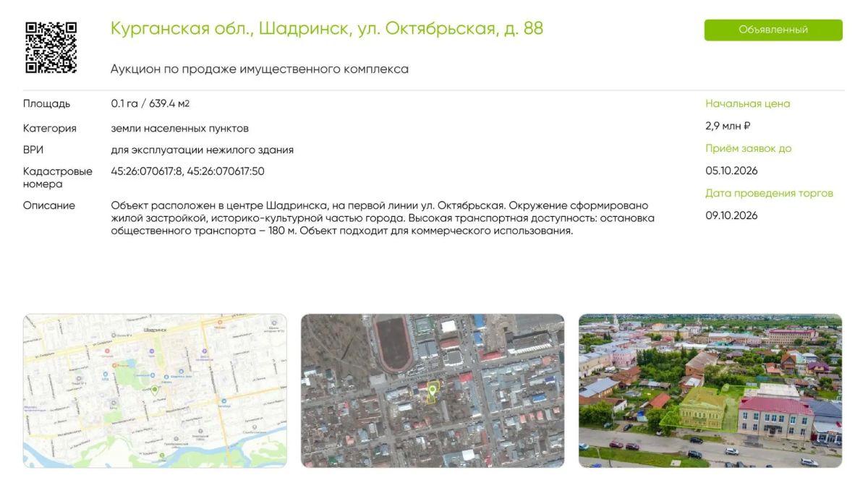The height and width of the screenshot is (488, 868).
Task: Open the aerial photo of the building
Action: [x=710, y=390]
